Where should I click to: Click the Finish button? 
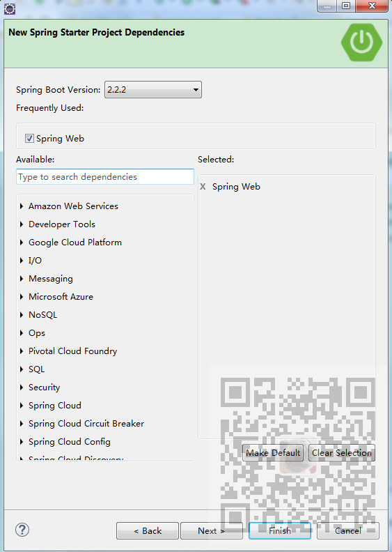pyautogui.click(x=280, y=531)
